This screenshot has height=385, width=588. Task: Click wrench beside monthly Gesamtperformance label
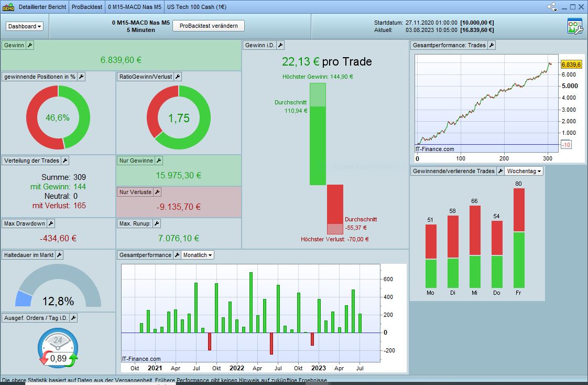tap(177, 255)
